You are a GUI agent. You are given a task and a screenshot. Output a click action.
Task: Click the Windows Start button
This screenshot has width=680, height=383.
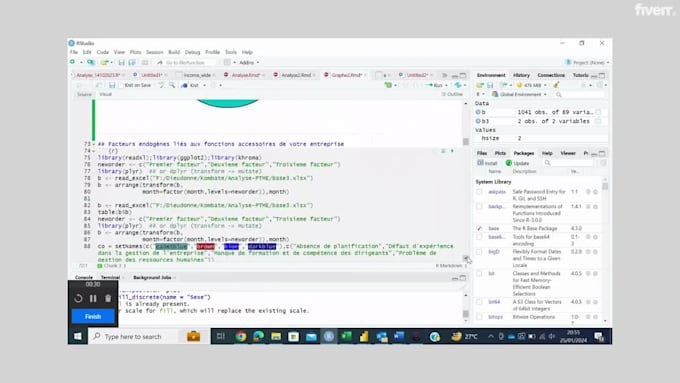click(78, 336)
